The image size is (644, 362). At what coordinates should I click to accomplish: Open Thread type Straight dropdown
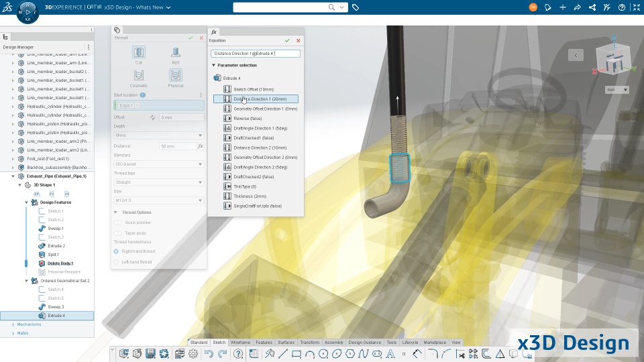point(158,182)
